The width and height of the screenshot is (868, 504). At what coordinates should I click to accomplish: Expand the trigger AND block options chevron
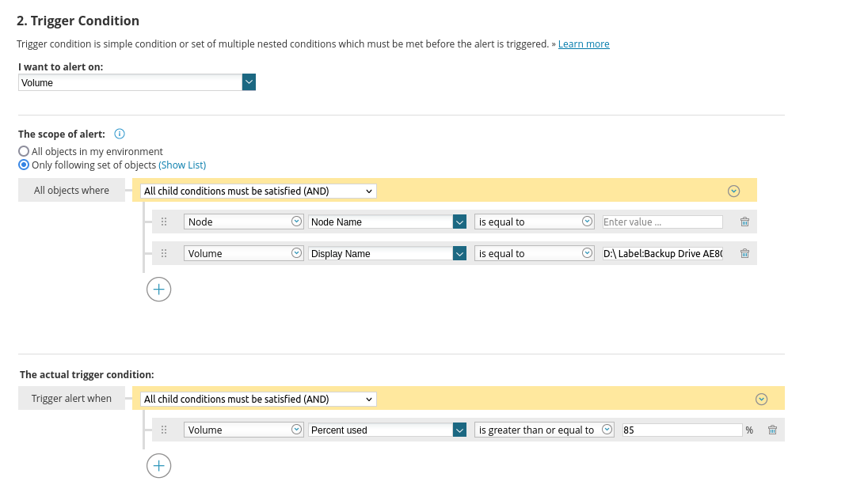pyautogui.click(x=761, y=399)
